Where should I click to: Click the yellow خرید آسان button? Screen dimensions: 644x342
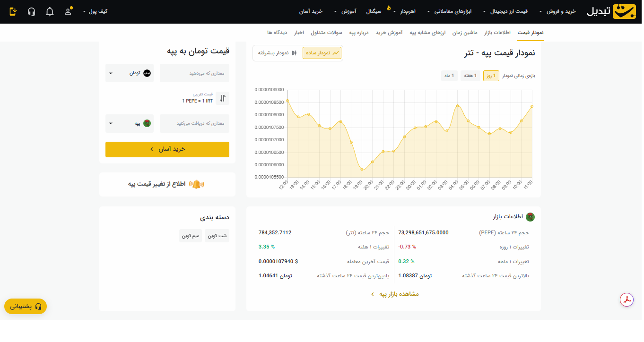tap(167, 149)
